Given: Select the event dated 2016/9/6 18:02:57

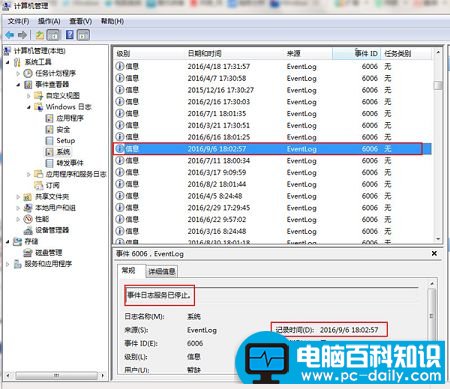Looking at the screenshot, I should click(273, 149).
